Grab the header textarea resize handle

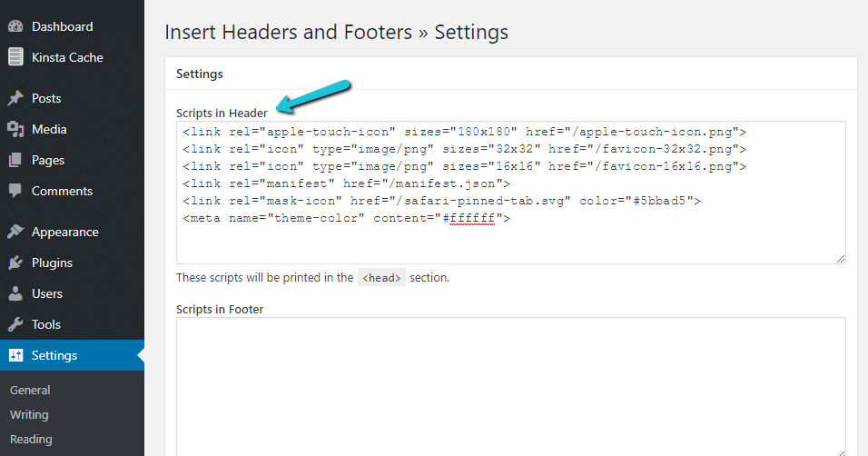[841, 259]
